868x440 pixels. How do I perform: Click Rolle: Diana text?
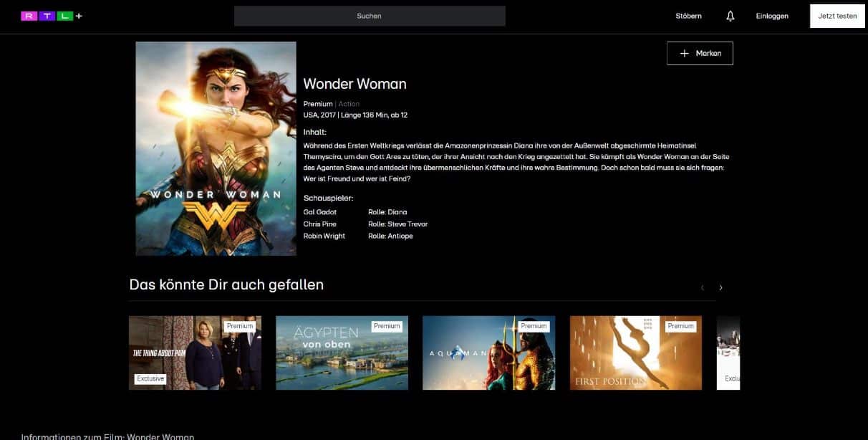(387, 212)
